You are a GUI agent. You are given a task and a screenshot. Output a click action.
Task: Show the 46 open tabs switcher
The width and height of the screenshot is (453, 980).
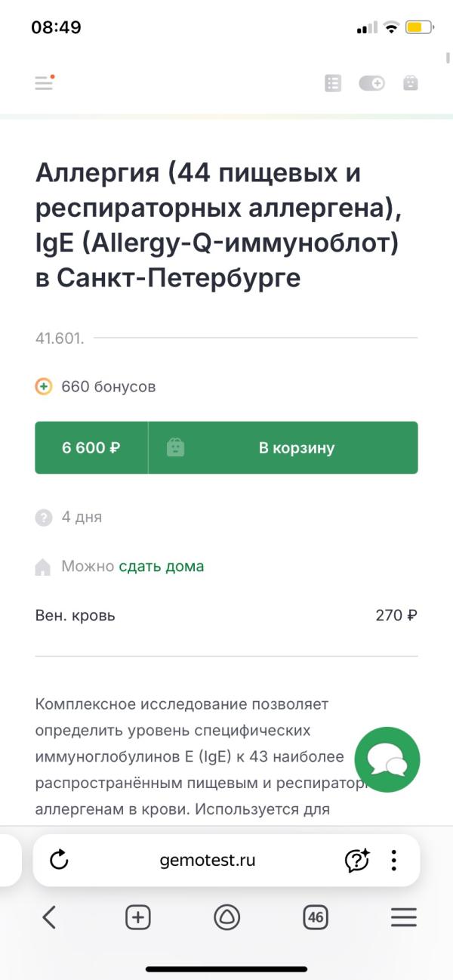pos(316,917)
